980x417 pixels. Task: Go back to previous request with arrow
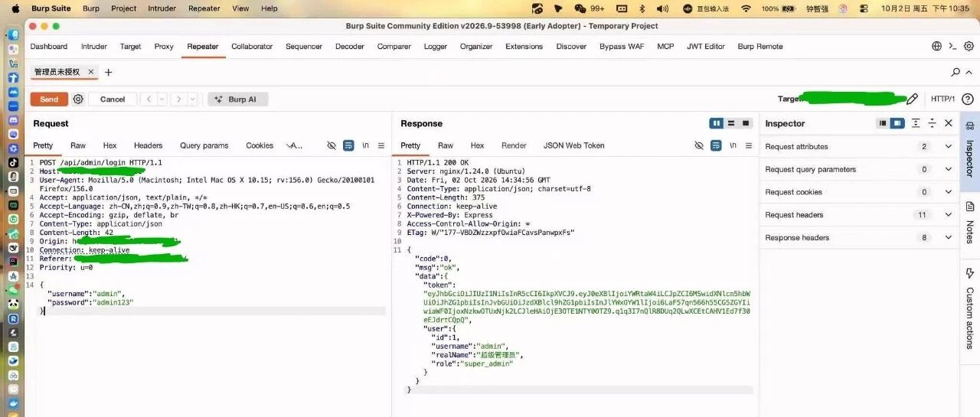pos(149,99)
